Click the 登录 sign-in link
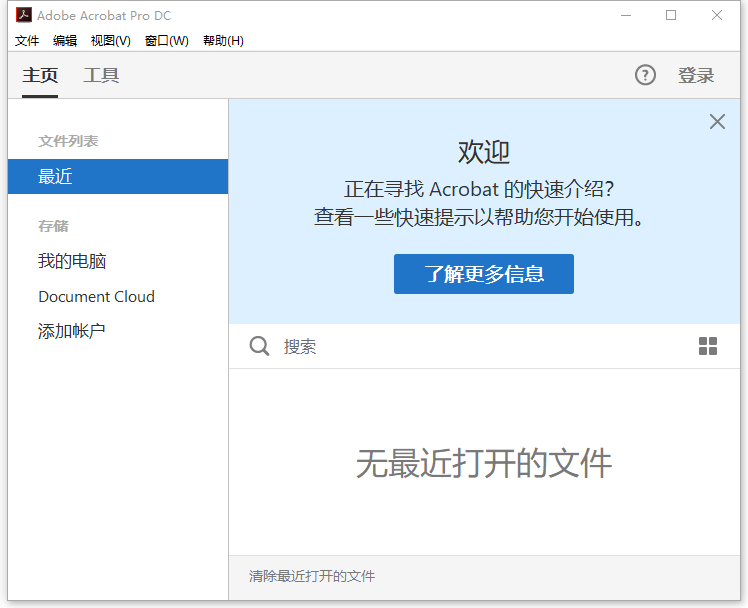The image size is (748, 608). point(696,75)
